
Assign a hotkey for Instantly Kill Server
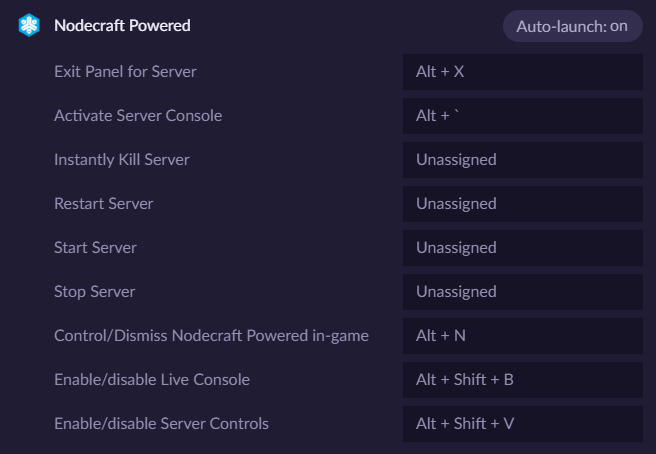523,160
